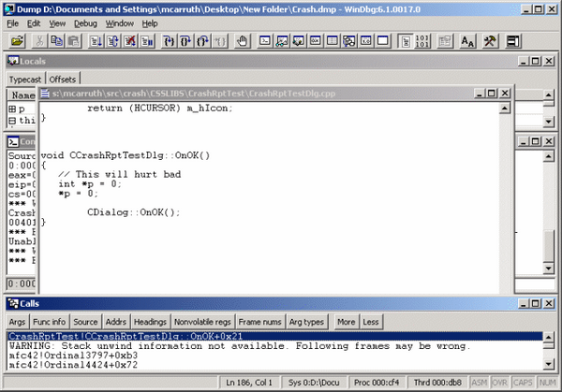Toggle Func info in Calls window
This screenshot has height=392, width=562.
49,322
